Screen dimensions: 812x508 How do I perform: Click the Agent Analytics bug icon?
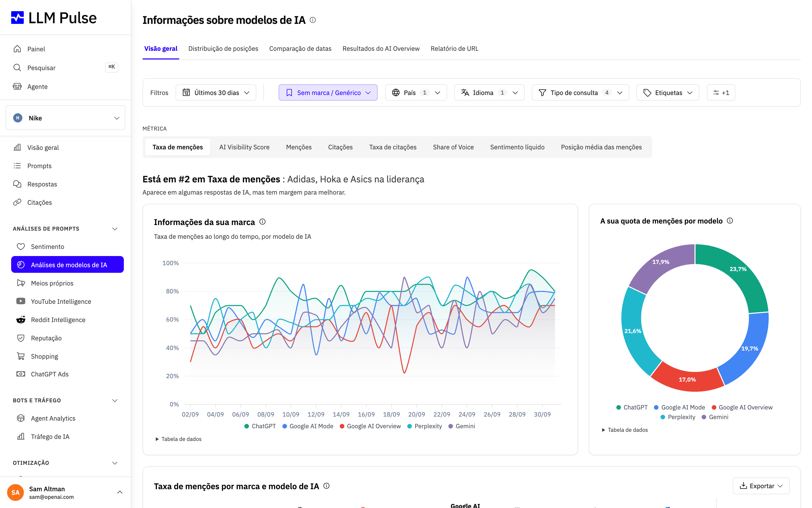[x=21, y=418]
